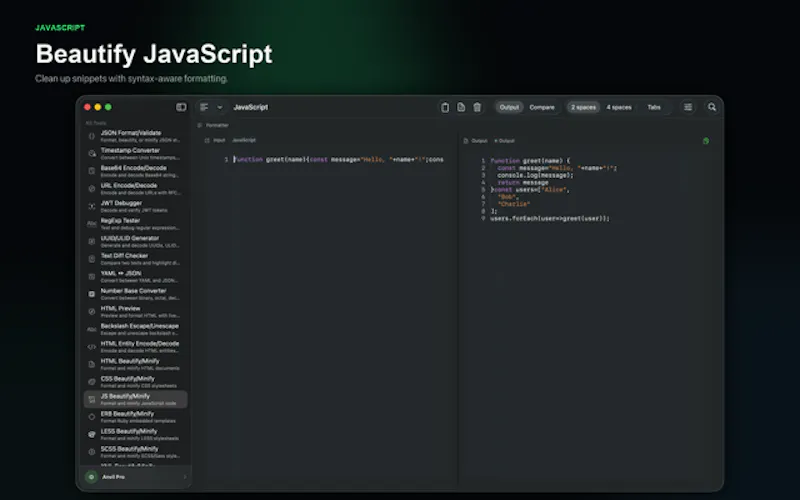Click the document sample icon in toolbar
800x500 pixels.
(x=461, y=107)
